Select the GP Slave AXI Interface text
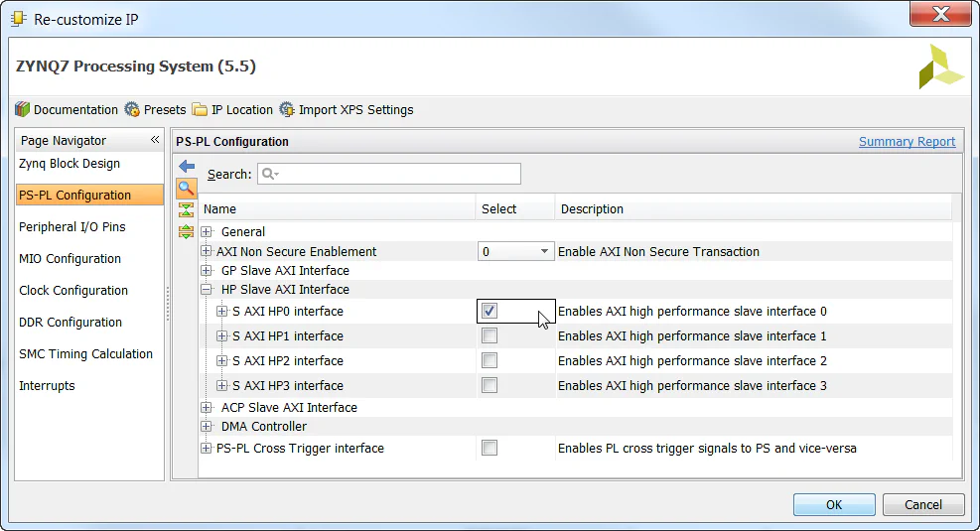The image size is (980, 531). click(285, 271)
